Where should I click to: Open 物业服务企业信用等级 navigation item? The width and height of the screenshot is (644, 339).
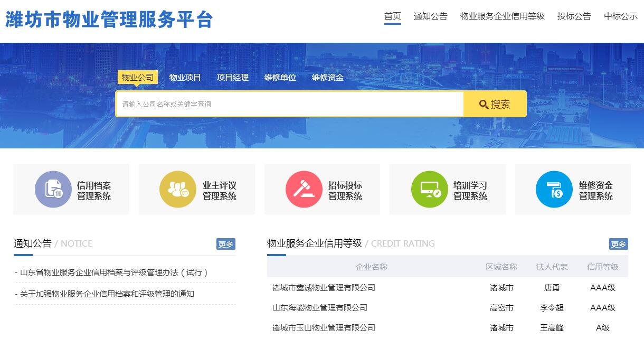coord(502,16)
